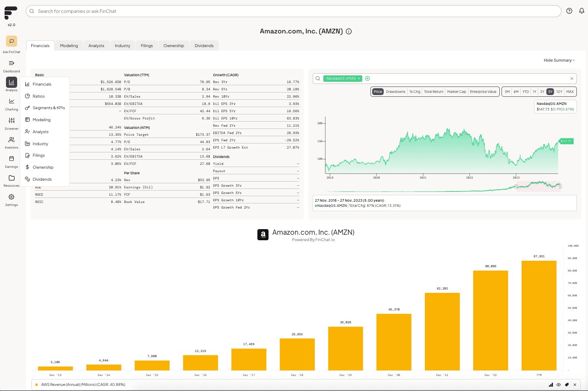Viewport: 588px width, 391px height.
Task: Click the TTM bar labeled 87,931
Action: tap(539, 316)
